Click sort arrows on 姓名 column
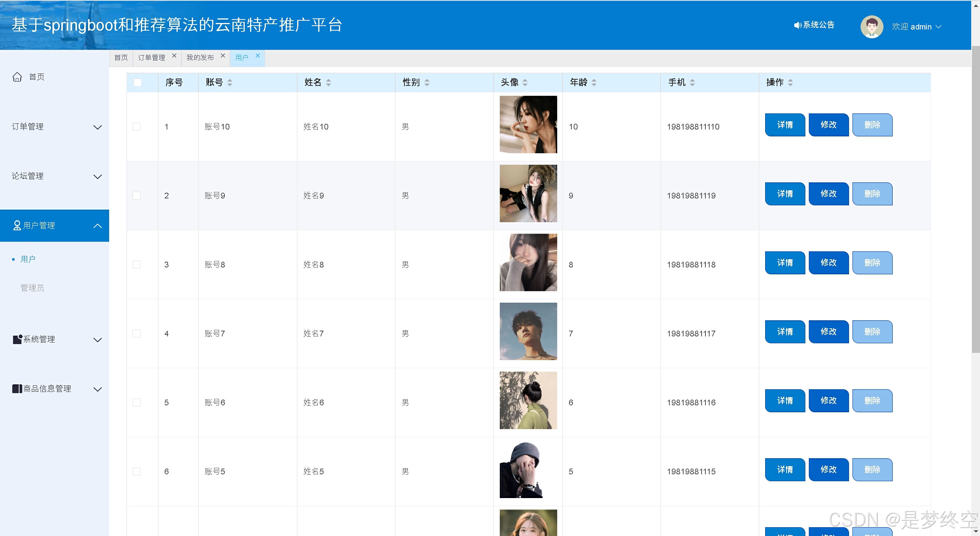The image size is (980, 536). point(329,82)
